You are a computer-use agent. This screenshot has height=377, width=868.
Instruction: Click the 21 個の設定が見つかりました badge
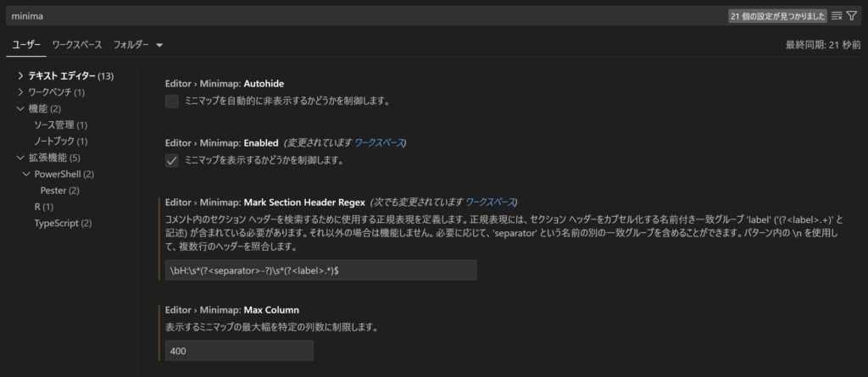778,17
